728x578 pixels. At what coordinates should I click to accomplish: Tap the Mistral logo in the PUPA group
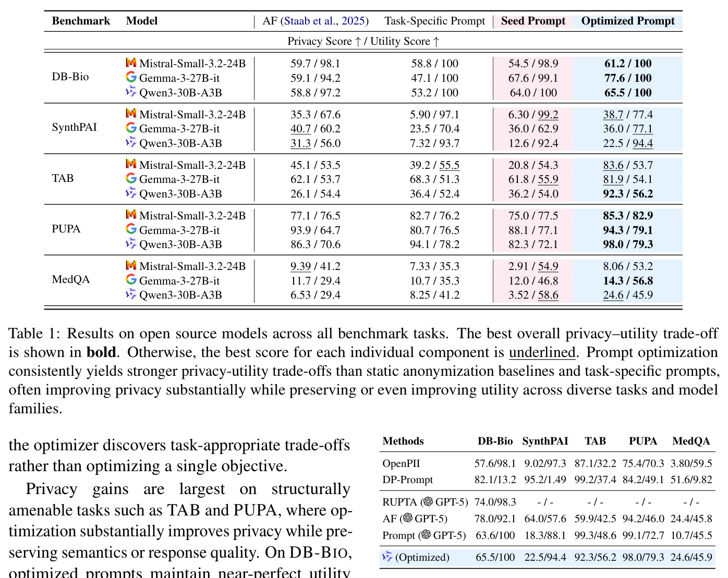click(131, 214)
